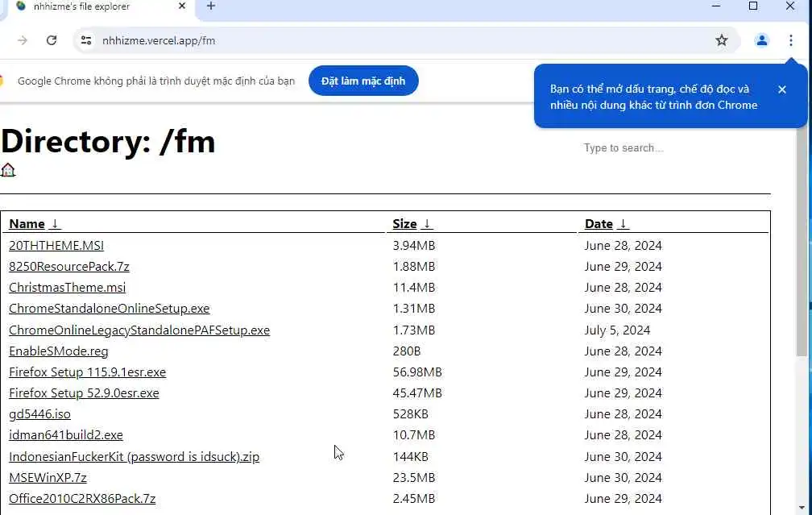Image resolution: width=812 pixels, height=515 pixels.
Task: Download ChromeStandaloneOnlineSetup.exe
Action: pos(110,308)
